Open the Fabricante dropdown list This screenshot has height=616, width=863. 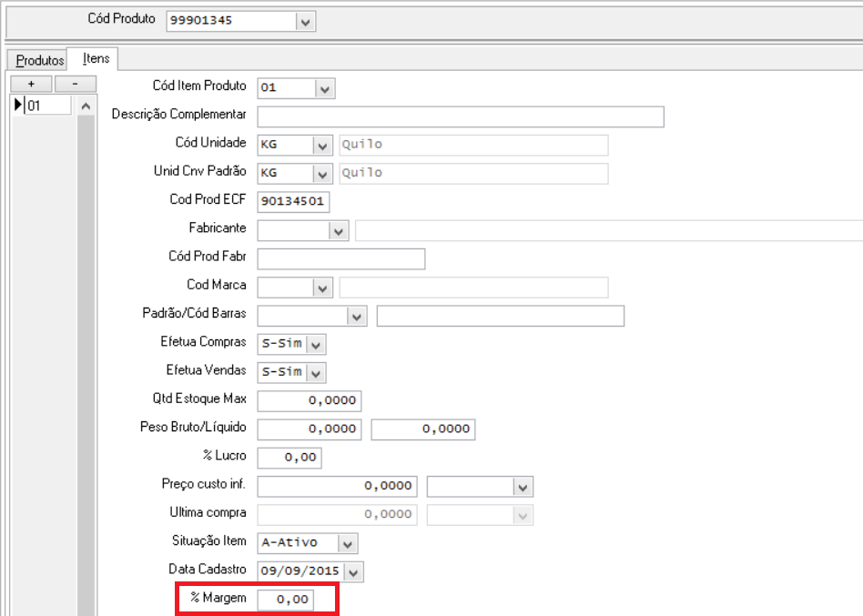click(340, 231)
